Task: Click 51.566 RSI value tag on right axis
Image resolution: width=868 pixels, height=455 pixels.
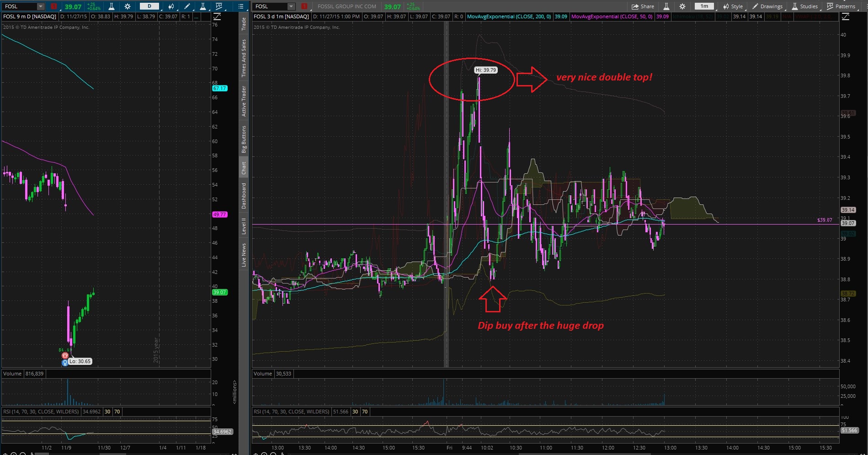Action: pyautogui.click(x=849, y=430)
